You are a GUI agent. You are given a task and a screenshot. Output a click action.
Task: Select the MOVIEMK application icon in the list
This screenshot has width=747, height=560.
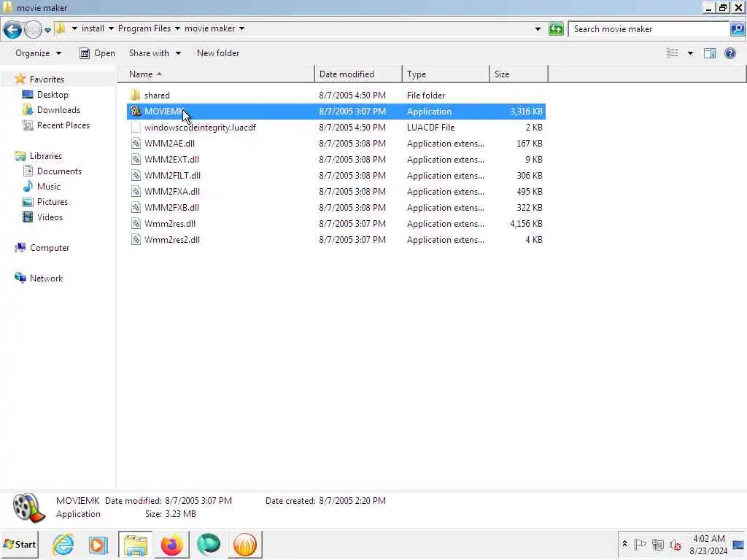click(135, 111)
